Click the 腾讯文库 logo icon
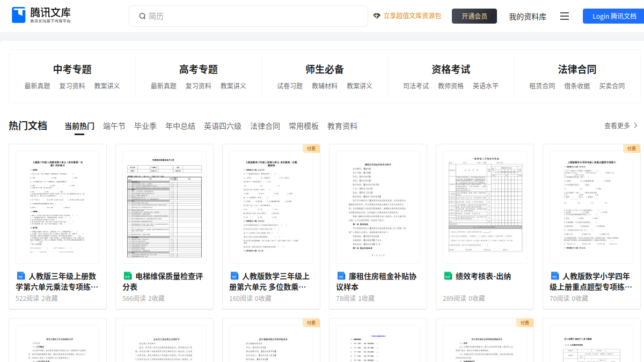Viewport: 644px width, 362px height. click(x=19, y=15)
